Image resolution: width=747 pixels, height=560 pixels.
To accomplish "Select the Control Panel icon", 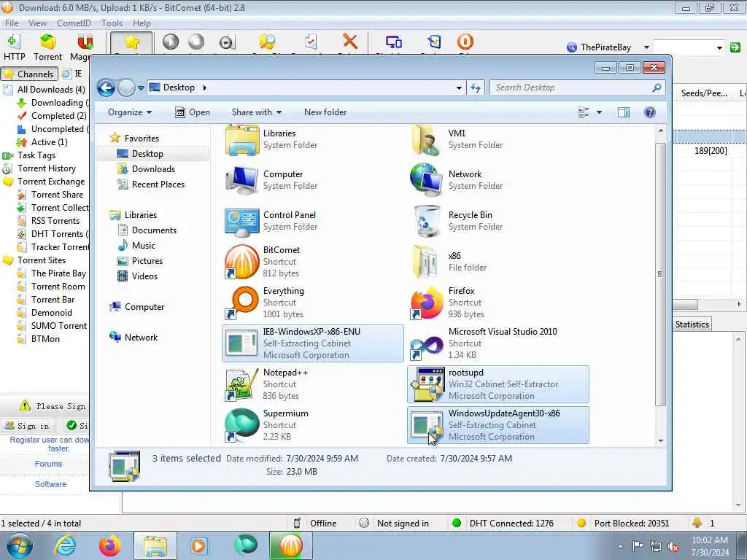I will [x=242, y=221].
